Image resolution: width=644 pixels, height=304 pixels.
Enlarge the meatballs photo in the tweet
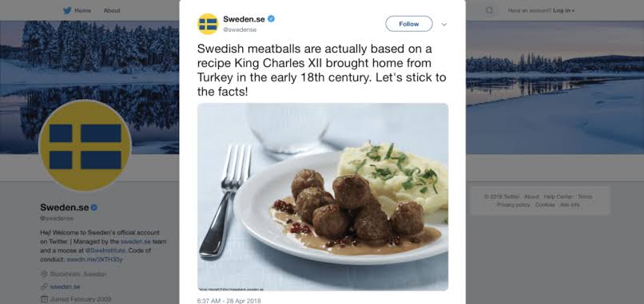tap(323, 197)
